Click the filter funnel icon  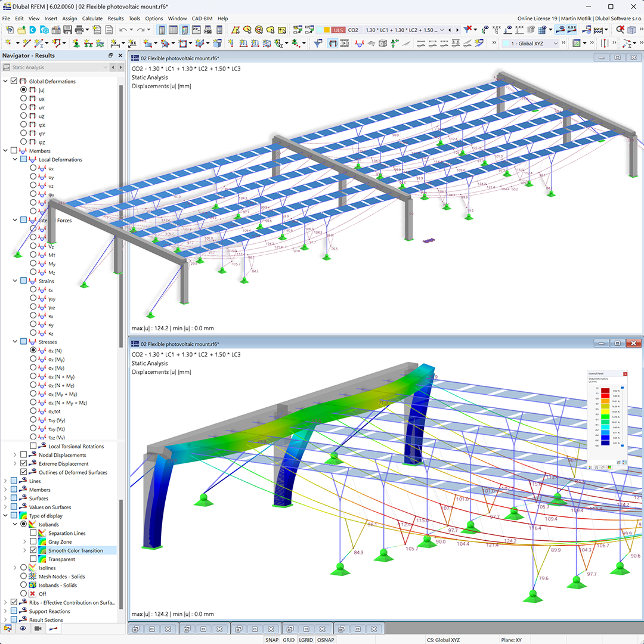click(x=317, y=43)
